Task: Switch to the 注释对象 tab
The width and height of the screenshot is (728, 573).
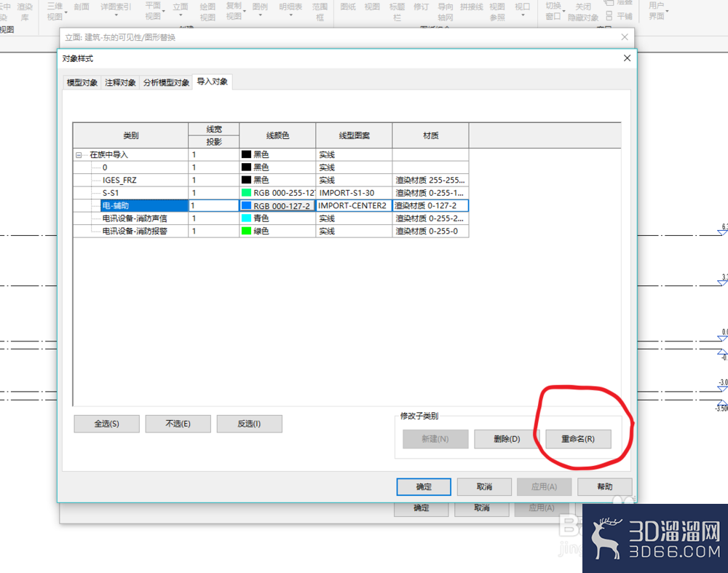Action: [x=120, y=83]
